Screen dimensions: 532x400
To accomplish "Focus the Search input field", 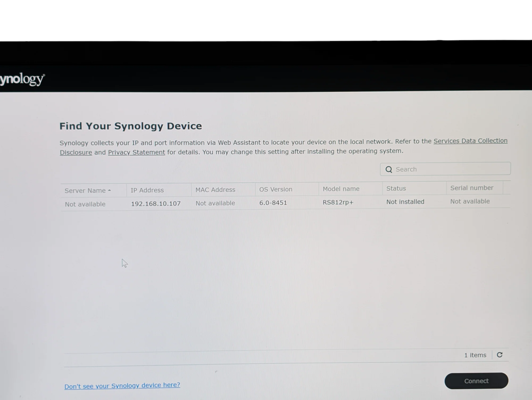I will (445, 169).
